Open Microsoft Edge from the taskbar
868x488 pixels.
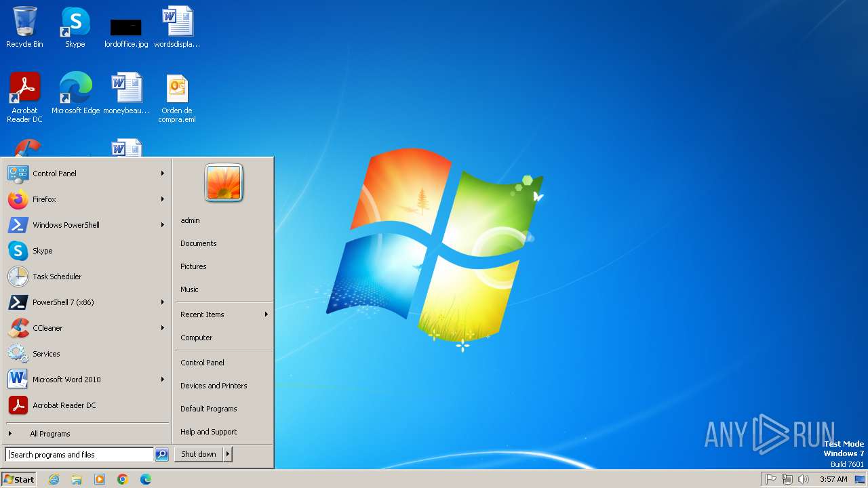pos(146,479)
